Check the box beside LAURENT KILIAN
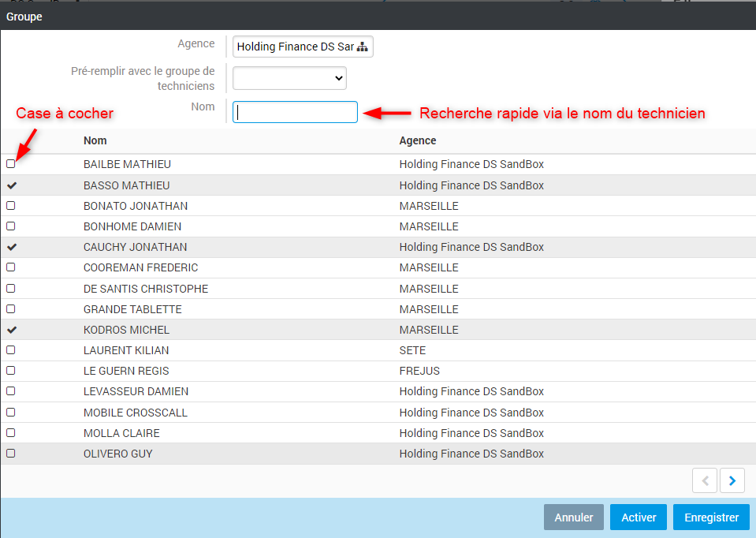 11,350
